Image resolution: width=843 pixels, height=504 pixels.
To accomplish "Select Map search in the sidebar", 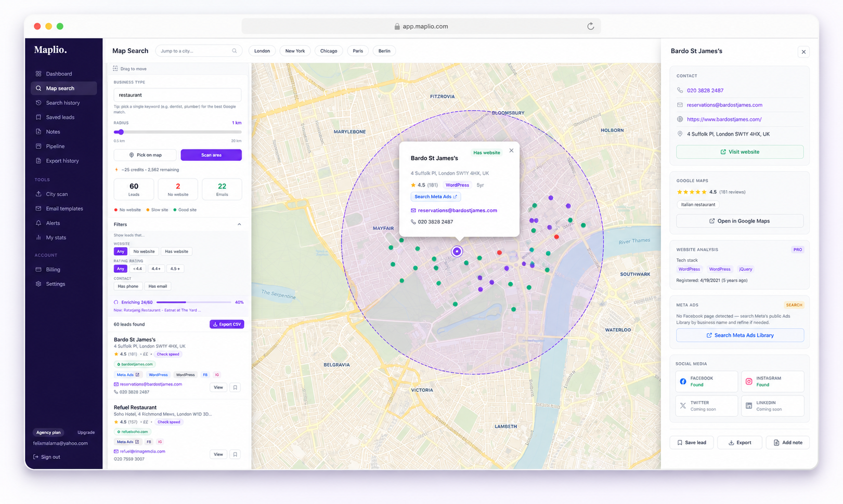I will coord(63,88).
